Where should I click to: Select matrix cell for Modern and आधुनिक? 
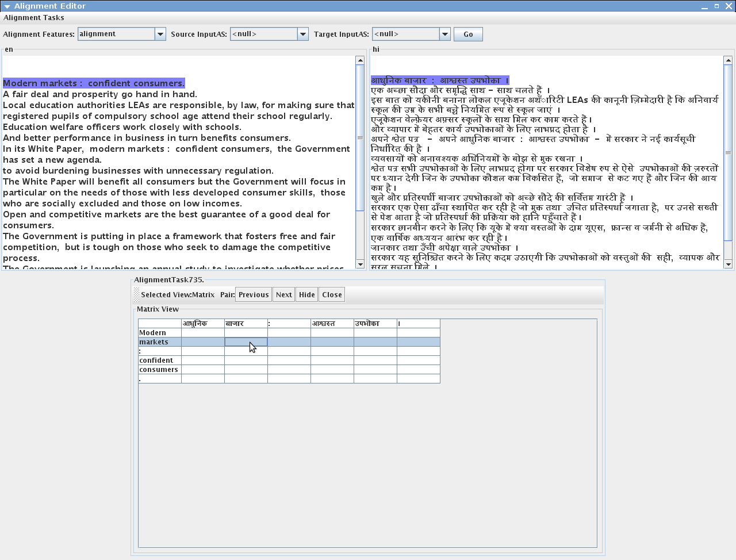click(x=202, y=333)
